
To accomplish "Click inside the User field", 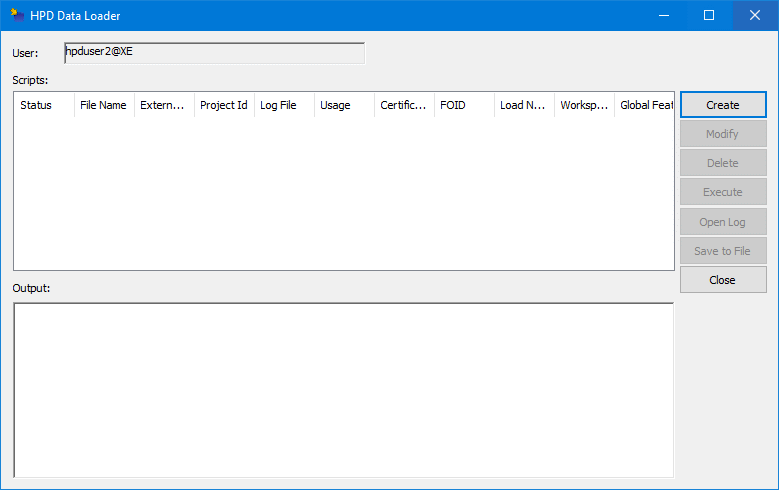I will pos(214,53).
